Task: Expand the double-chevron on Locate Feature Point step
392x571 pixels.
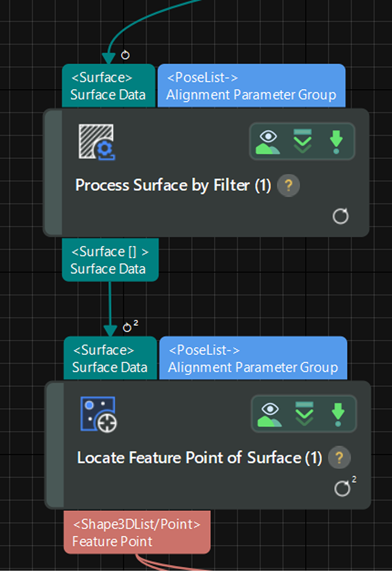Action: point(304,414)
